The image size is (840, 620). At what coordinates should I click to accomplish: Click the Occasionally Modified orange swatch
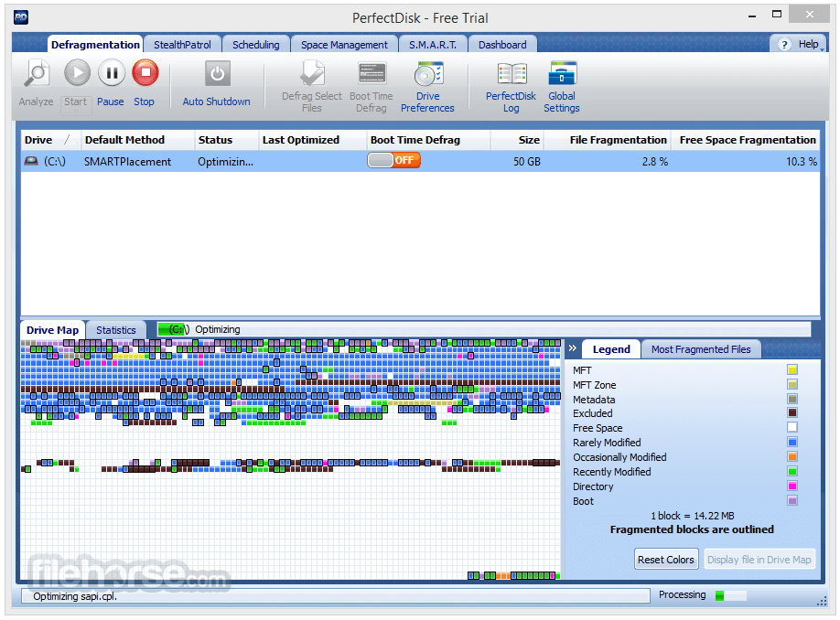pyautogui.click(x=792, y=456)
